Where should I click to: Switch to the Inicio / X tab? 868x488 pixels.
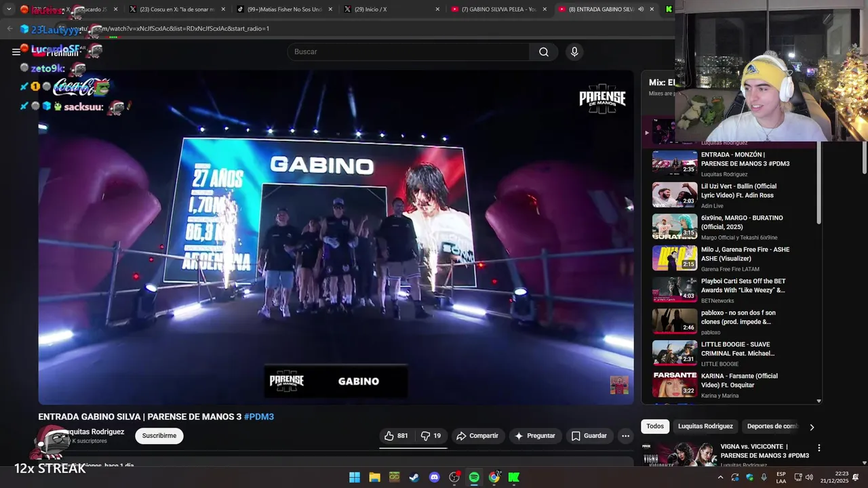click(391, 9)
